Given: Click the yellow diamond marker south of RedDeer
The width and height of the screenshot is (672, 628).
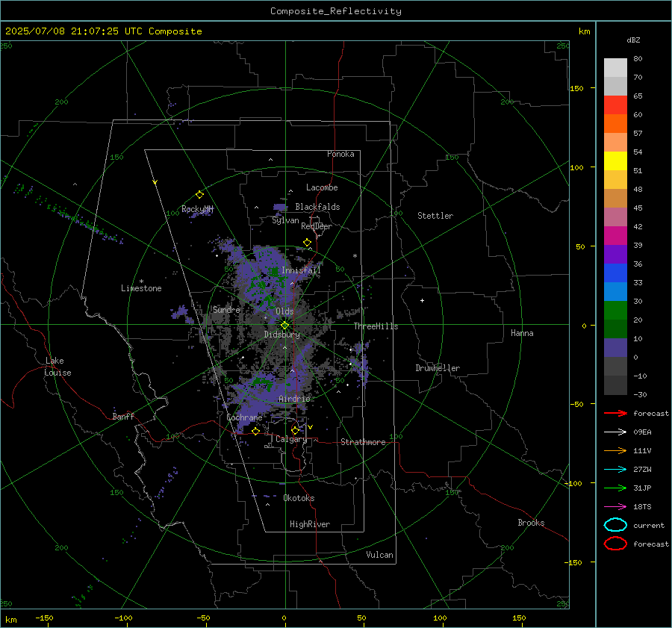Looking at the screenshot, I should coord(307,243).
